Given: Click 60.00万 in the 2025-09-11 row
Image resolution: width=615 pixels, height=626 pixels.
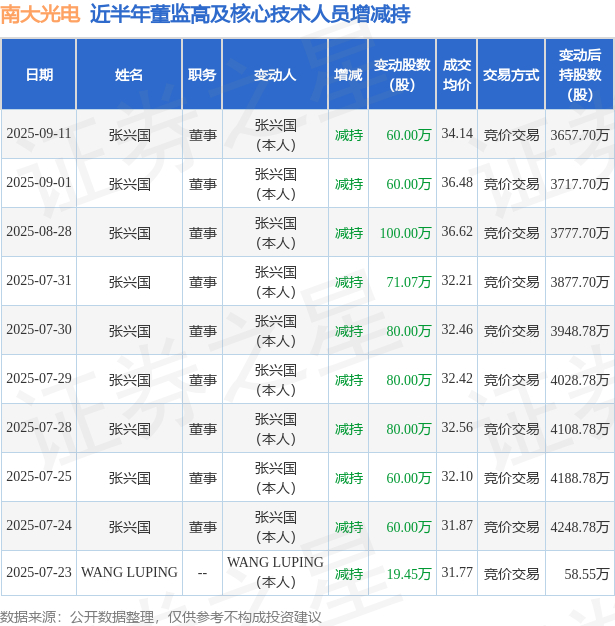Looking at the screenshot, I should [409, 135].
